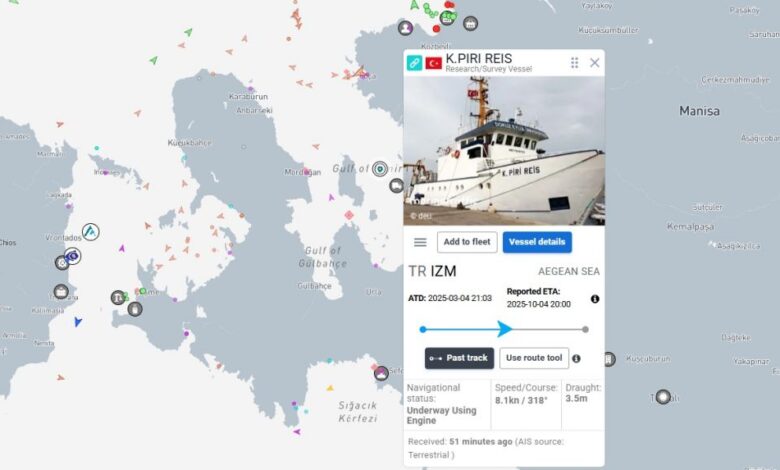This screenshot has width=780, height=470.
Task: Click the drag-handle dots in the vessel card header
Action: pyautogui.click(x=575, y=63)
